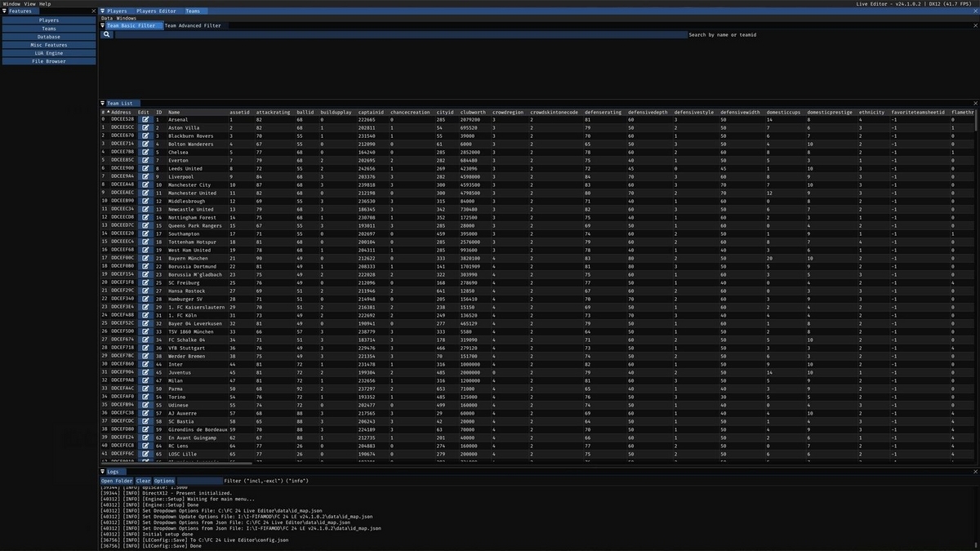Collapse the Players window triangle
980x551 pixels.
[102, 11]
